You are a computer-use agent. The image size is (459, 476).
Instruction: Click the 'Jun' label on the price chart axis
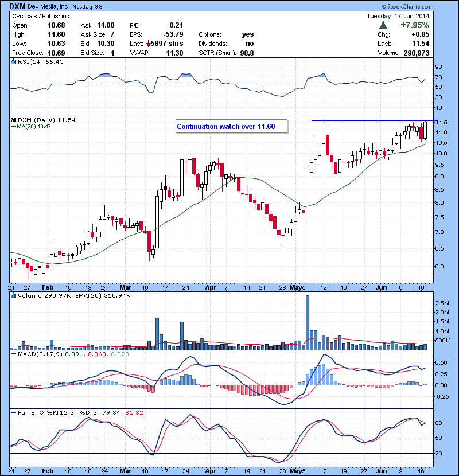pyautogui.click(x=381, y=287)
